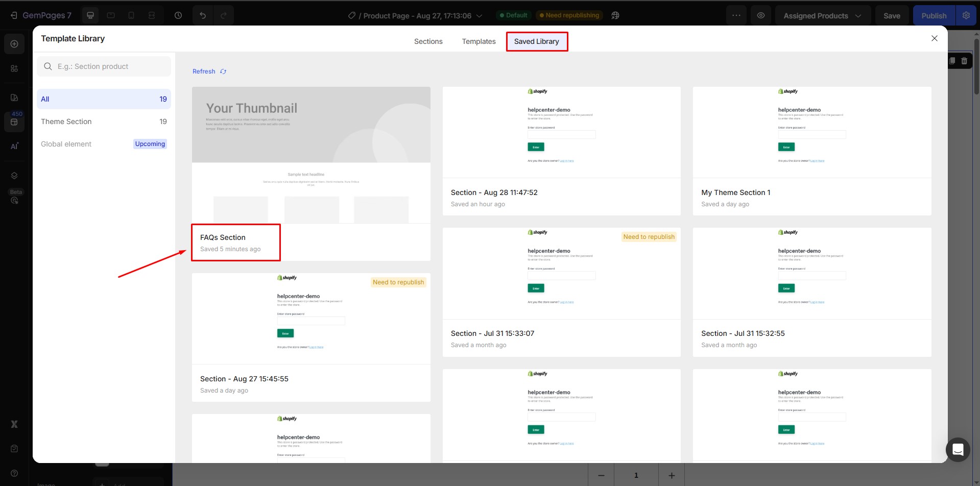This screenshot has width=980, height=486.
Task: Switch to tablet preview mode
Action: click(x=111, y=15)
